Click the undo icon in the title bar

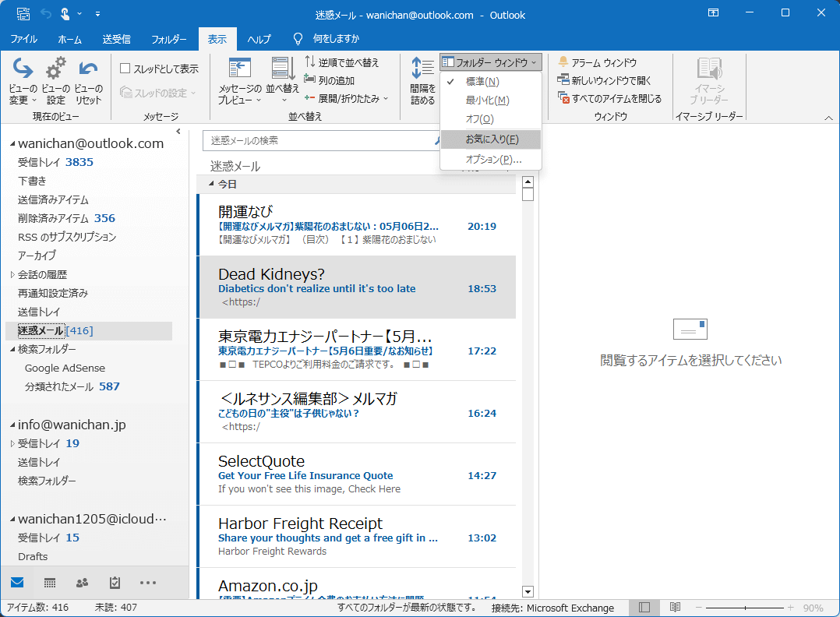pos(46,14)
